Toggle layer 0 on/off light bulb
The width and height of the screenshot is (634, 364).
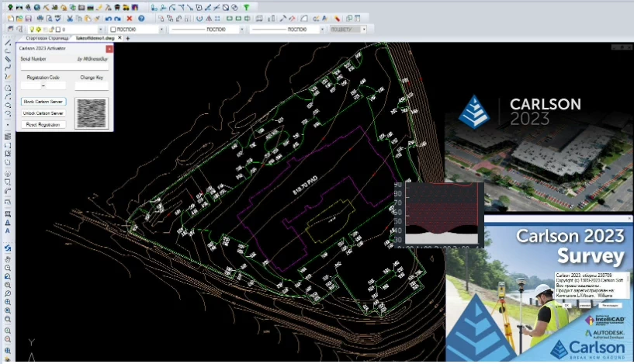32,29
